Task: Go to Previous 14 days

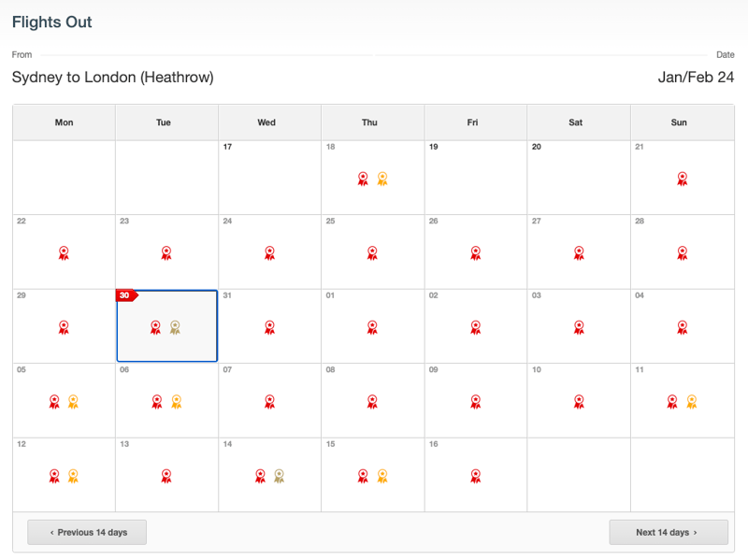Action: click(87, 532)
